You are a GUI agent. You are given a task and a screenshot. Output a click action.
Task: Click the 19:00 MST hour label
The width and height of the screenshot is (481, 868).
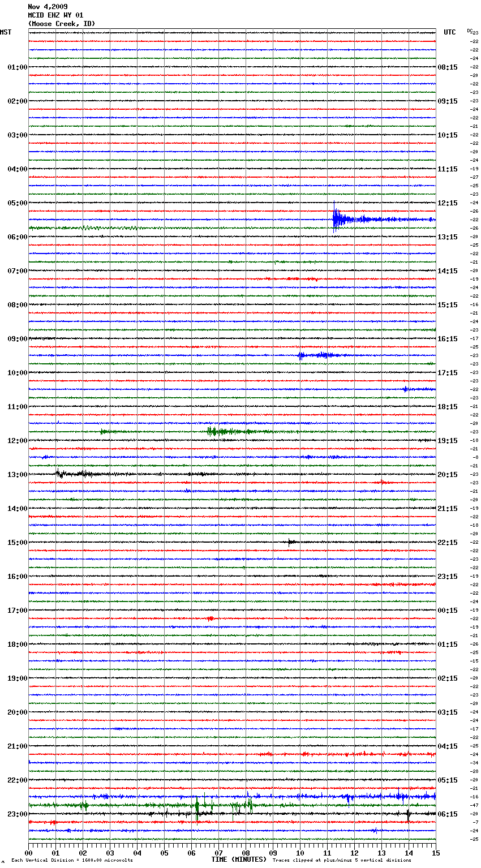tap(17, 678)
